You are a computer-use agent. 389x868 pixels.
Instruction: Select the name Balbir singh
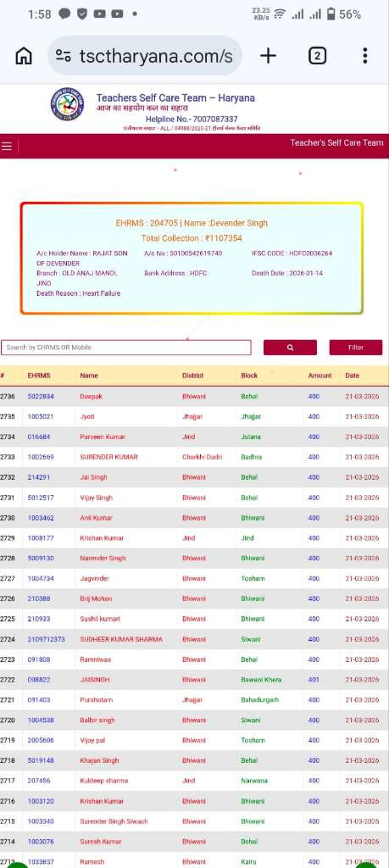pyautogui.click(x=97, y=721)
